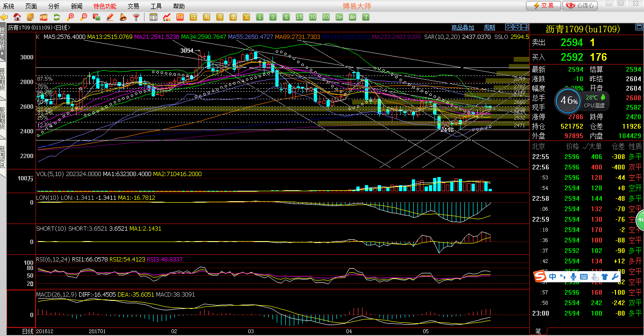Select the 30-minute period button
644x336 pixels.
click(x=313, y=17)
